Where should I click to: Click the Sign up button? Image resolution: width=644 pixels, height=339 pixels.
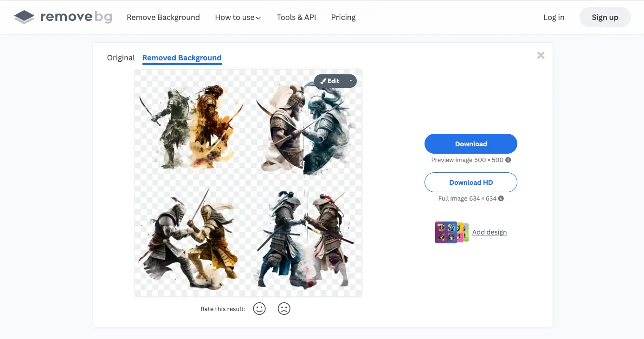[x=605, y=17]
